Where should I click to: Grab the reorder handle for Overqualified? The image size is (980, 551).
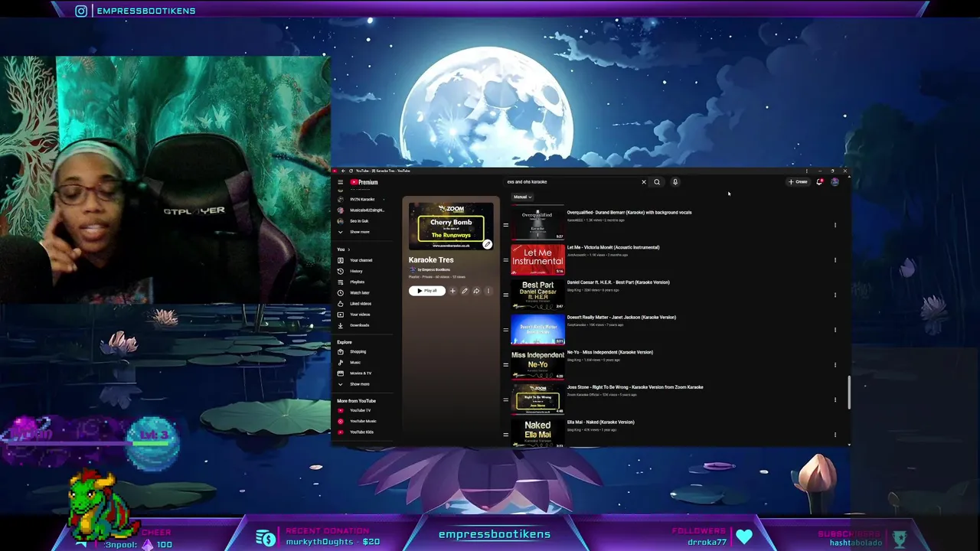(x=505, y=225)
